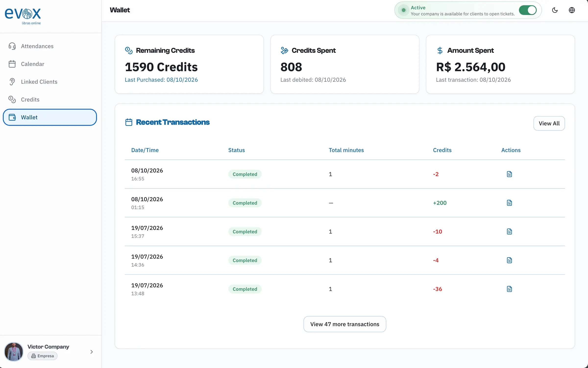Click the Amount Spent dollar icon
Image resolution: width=588 pixels, height=368 pixels.
pyautogui.click(x=440, y=50)
